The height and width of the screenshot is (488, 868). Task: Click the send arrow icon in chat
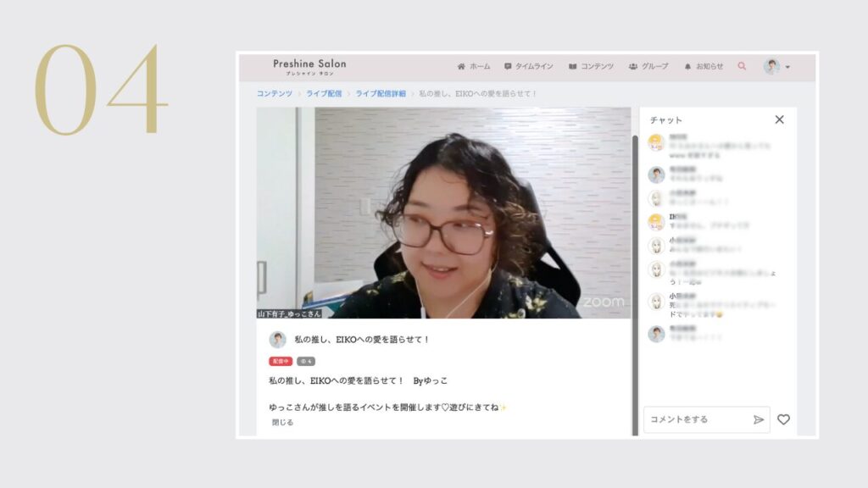pyautogui.click(x=758, y=419)
